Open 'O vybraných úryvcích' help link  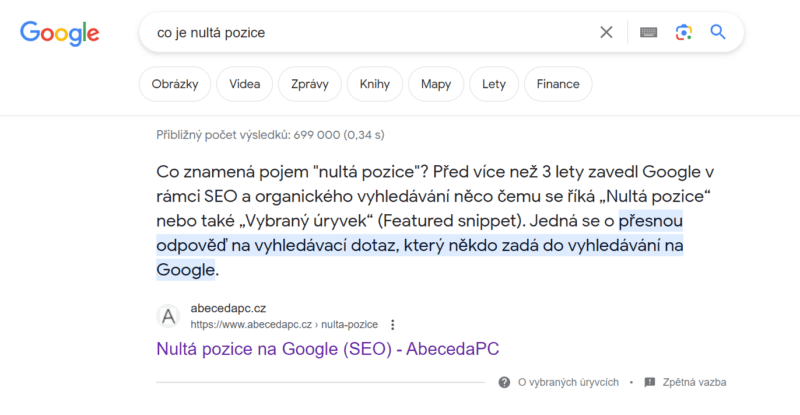[x=568, y=382]
